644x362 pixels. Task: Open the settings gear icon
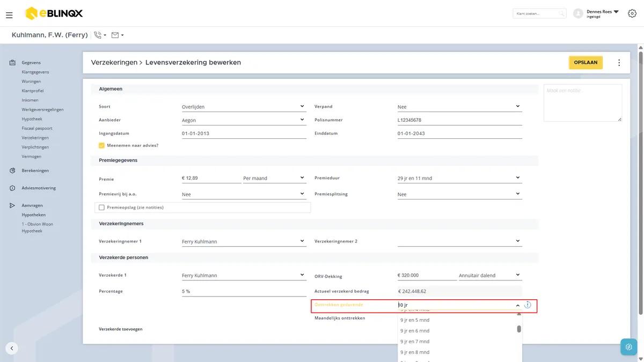tap(632, 13)
